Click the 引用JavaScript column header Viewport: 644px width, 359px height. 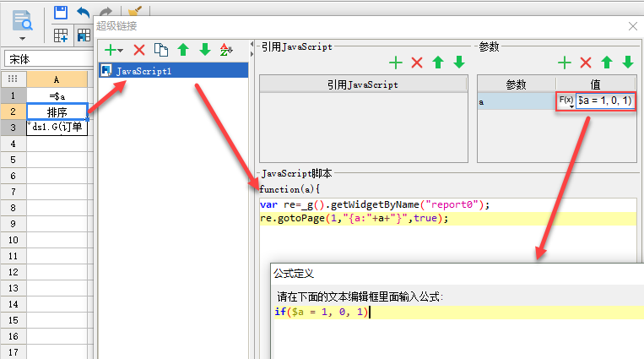[x=363, y=84]
